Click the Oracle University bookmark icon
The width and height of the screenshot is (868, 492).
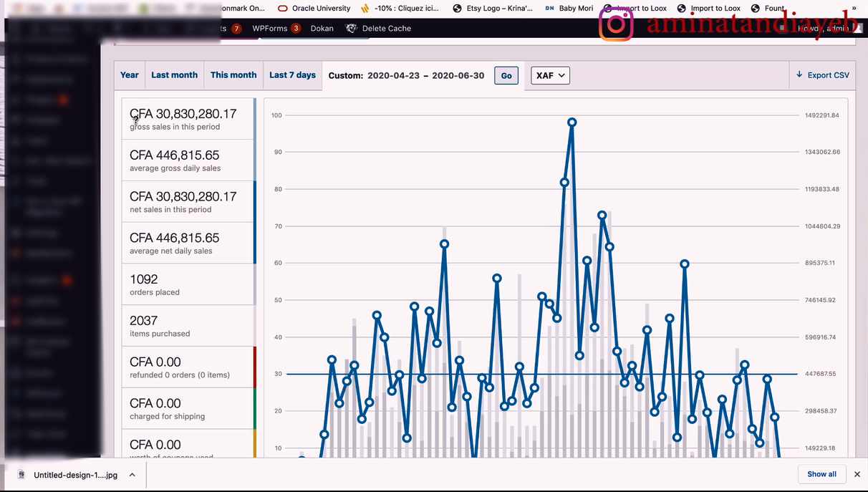pos(282,9)
